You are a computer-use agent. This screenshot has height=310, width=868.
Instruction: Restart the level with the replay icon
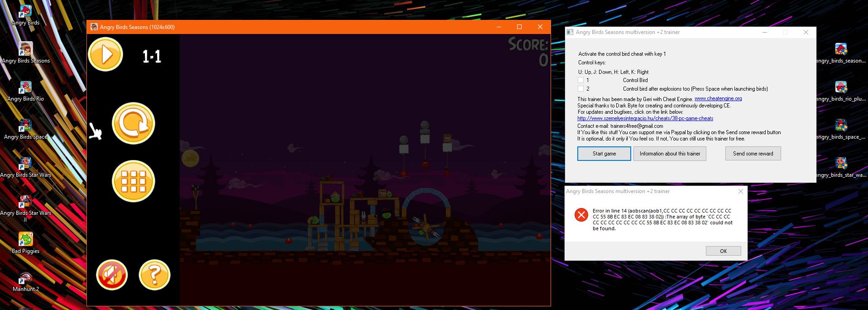tap(134, 123)
